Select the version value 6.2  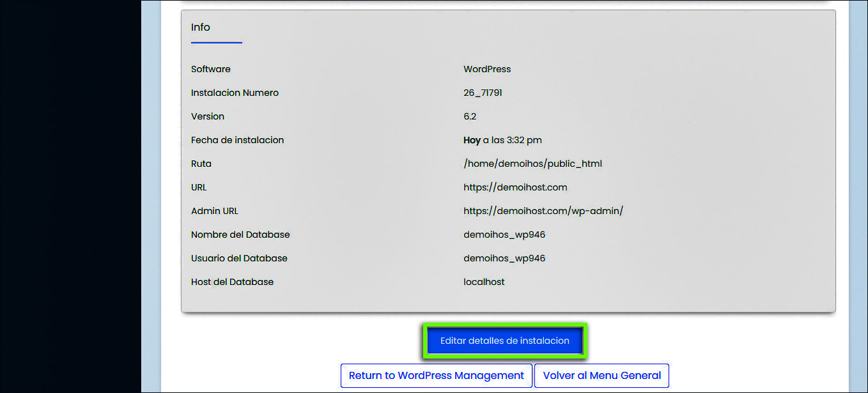click(x=470, y=116)
